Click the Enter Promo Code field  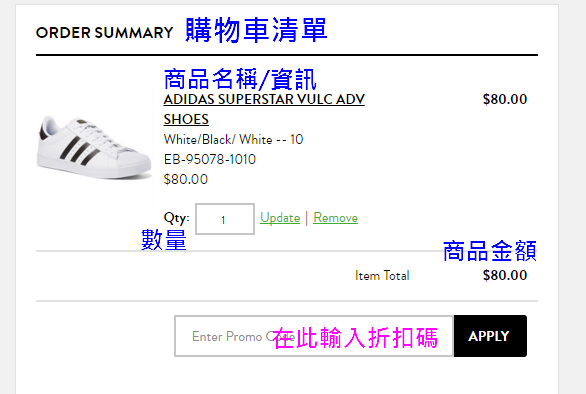tap(314, 336)
